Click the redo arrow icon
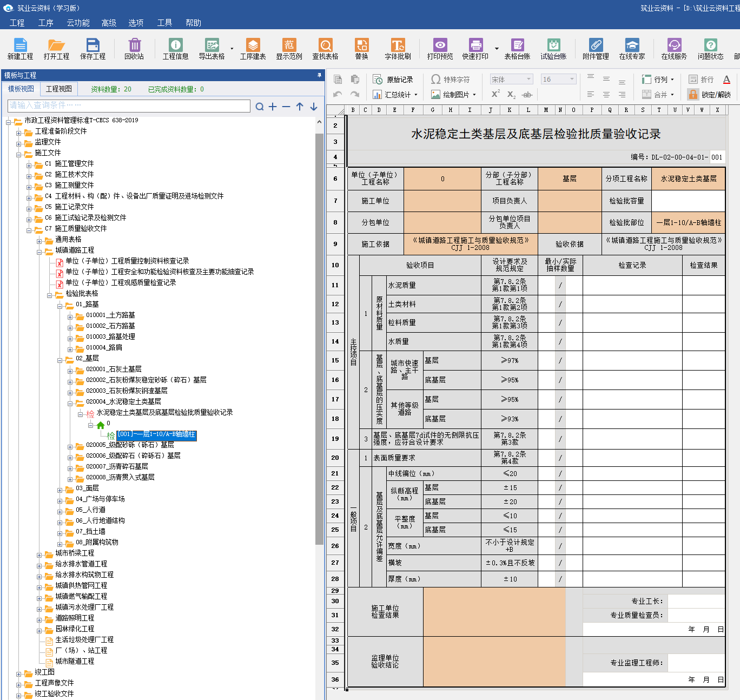The height and width of the screenshot is (700, 740). point(355,94)
